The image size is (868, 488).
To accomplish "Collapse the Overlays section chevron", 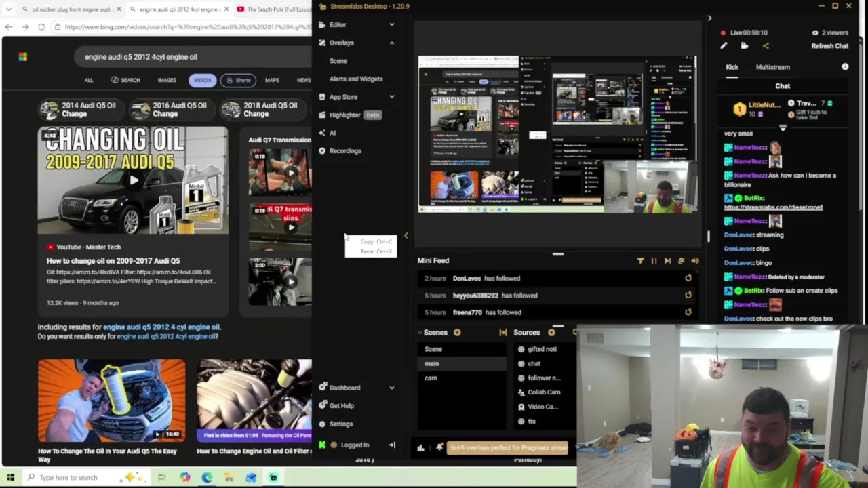I will tap(391, 43).
